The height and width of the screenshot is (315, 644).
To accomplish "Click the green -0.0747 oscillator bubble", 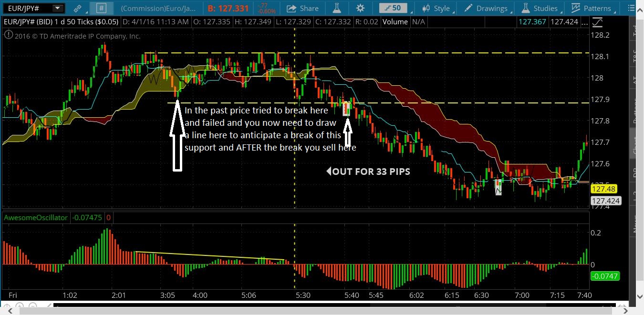I will click(605, 276).
